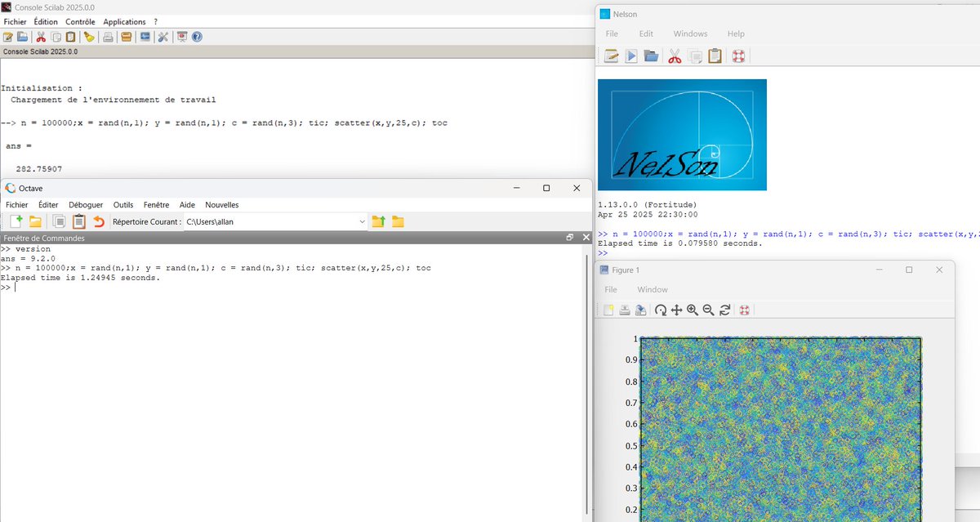The height and width of the screenshot is (522, 980).
Task: Open Outils menu in Octave
Action: (x=123, y=205)
